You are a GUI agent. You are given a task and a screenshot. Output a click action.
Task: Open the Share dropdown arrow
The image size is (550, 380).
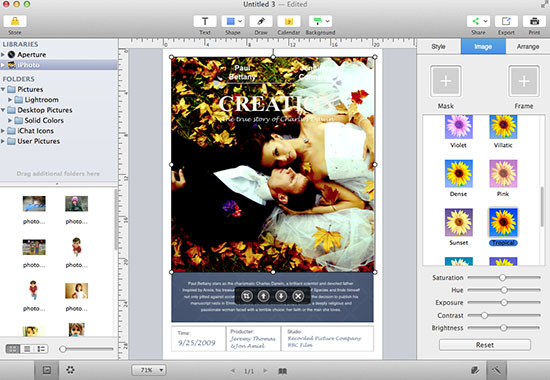[485, 21]
